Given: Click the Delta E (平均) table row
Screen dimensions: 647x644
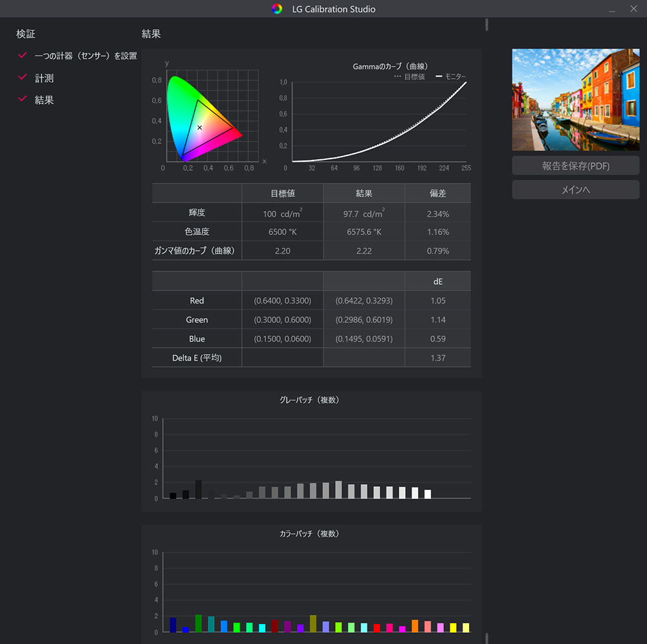Looking at the screenshot, I should (311, 357).
